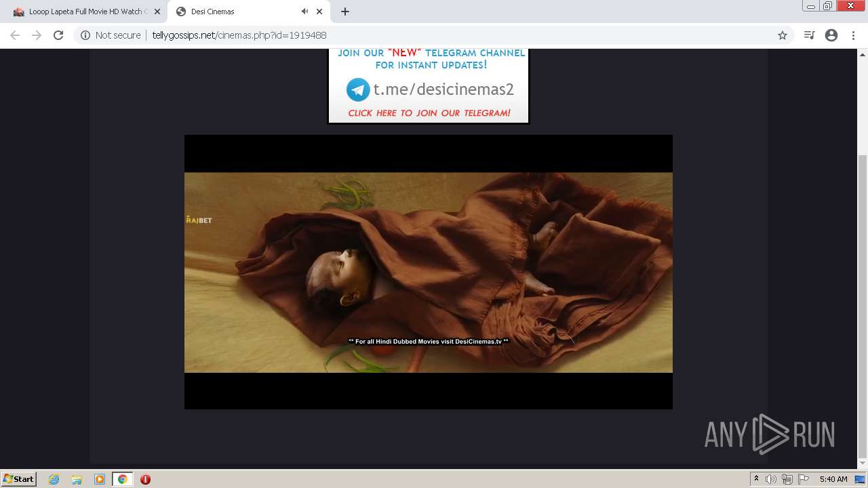Open the Chrome three-dot menu
Image resolution: width=868 pixels, height=488 pixels.
854,35
